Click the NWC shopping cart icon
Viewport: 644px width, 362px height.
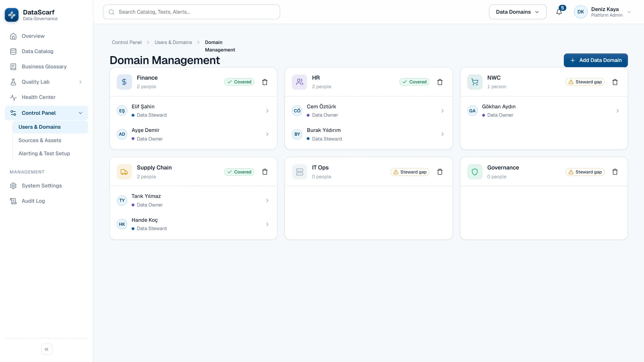tap(475, 82)
